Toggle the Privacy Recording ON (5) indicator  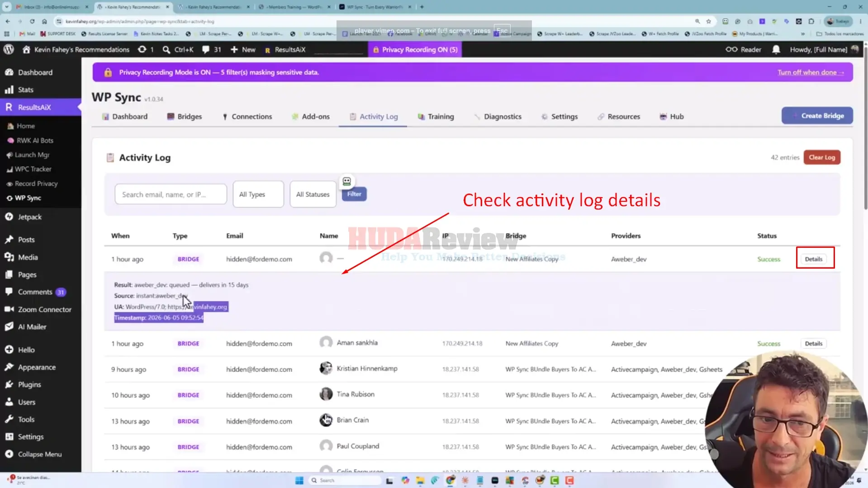coord(415,49)
